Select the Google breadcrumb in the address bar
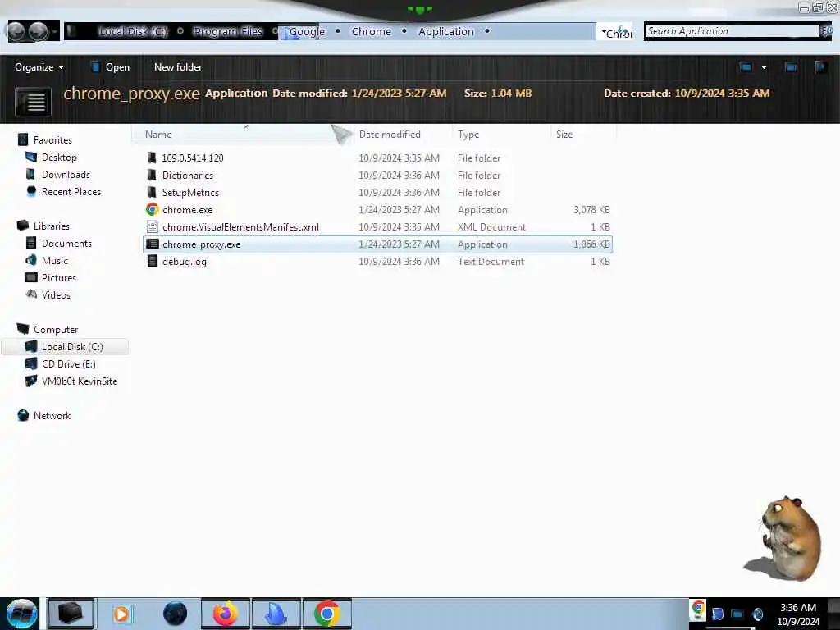The width and height of the screenshot is (840, 630). (x=307, y=32)
